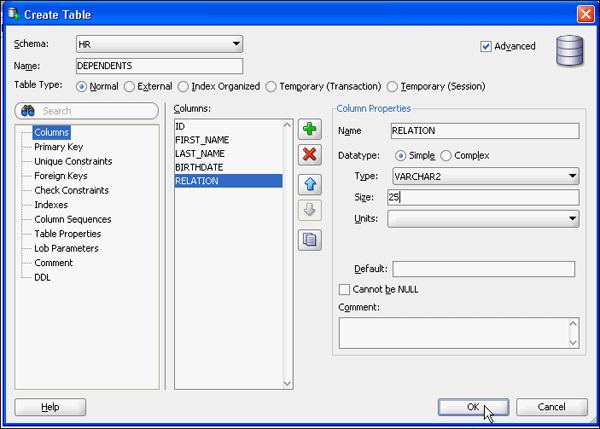
Task: Select the ID column in the list
Action: [228, 126]
